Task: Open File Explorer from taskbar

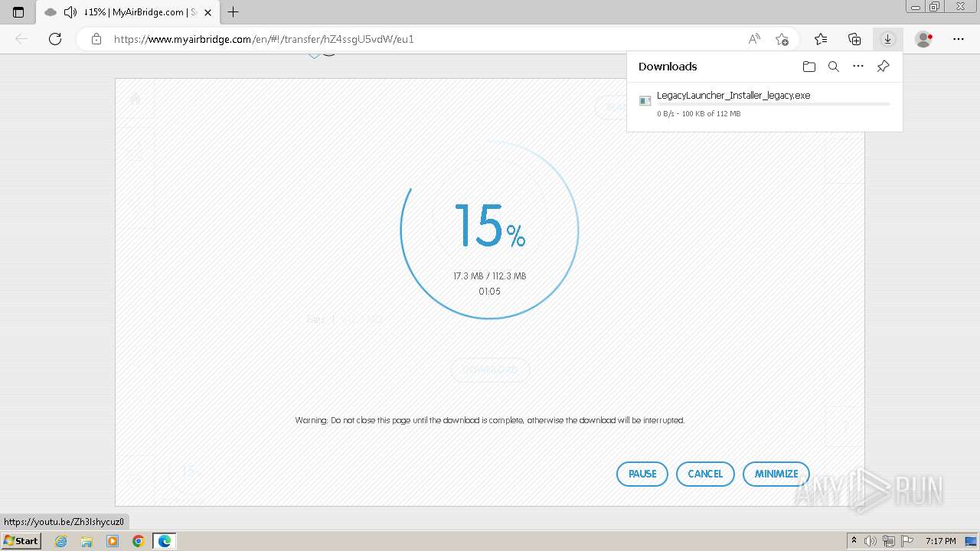Action: (87, 541)
